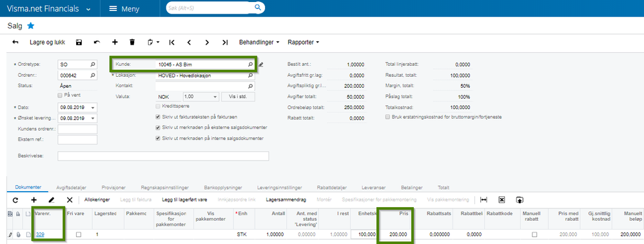Image resolution: width=644 pixels, height=244 pixels.
Task: Click the undo icon in toolbar
Action: click(x=97, y=43)
